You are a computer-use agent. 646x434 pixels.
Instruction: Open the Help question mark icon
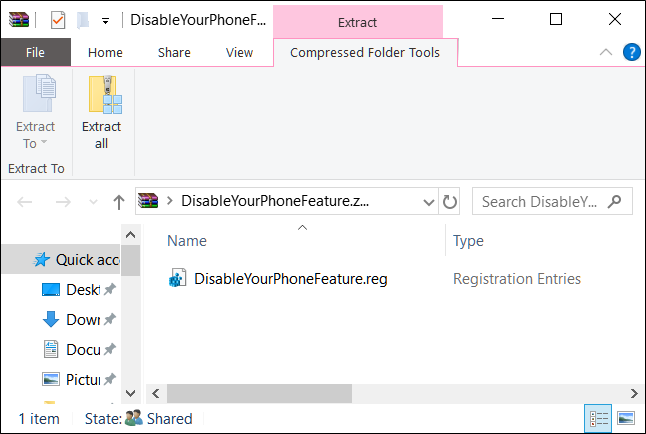pos(631,52)
